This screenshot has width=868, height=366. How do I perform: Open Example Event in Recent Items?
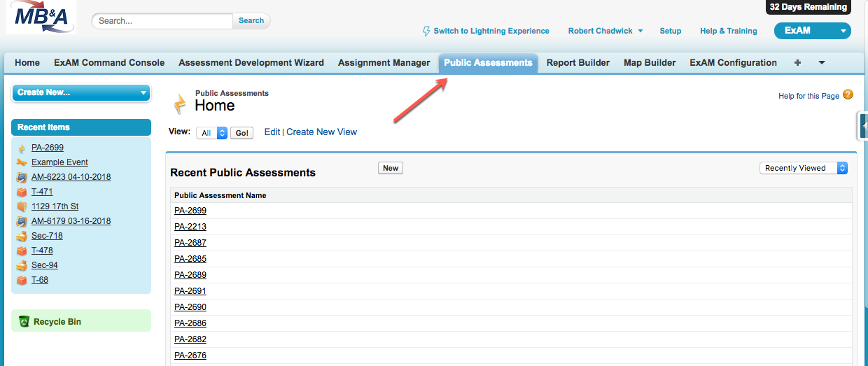pos(59,162)
